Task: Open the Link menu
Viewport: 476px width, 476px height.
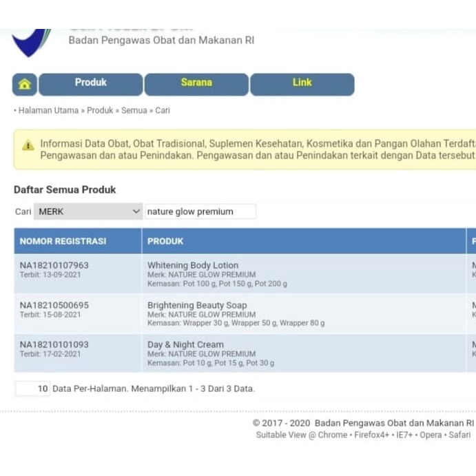Action: pyautogui.click(x=302, y=84)
